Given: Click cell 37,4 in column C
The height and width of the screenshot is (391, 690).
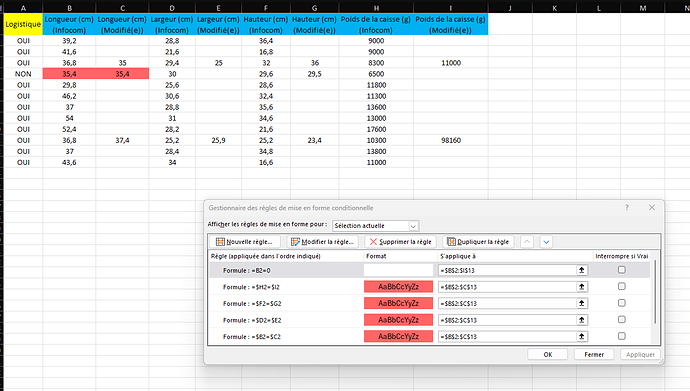Looking at the screenshot, I should click(x=122, y=140).
